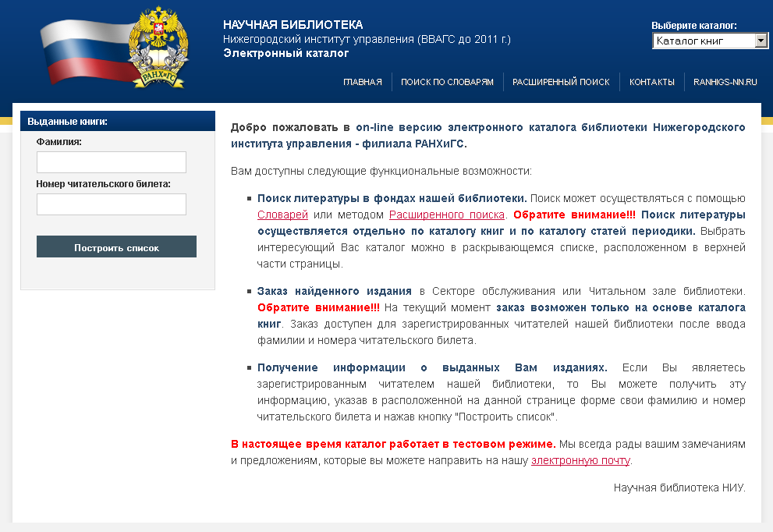Viewport: 773px width, 532px height.
Task: Click the 'электронную почту' email link
Action: tap(580, 460)
